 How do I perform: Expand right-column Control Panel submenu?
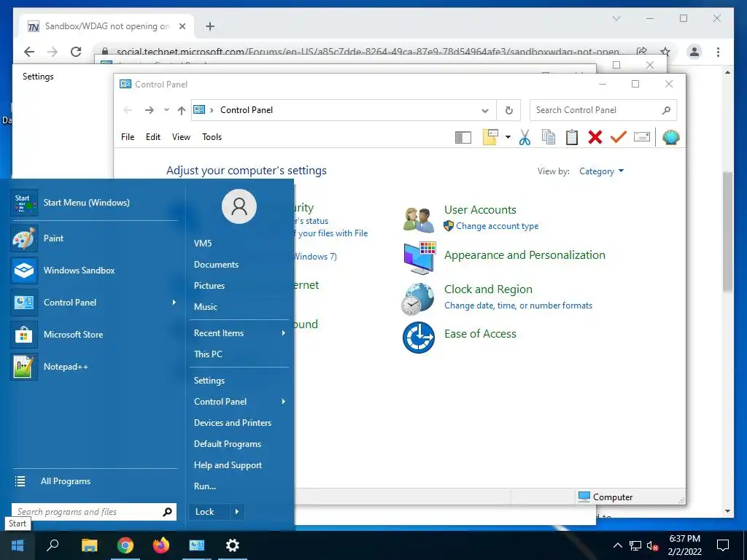pos(284,402)
